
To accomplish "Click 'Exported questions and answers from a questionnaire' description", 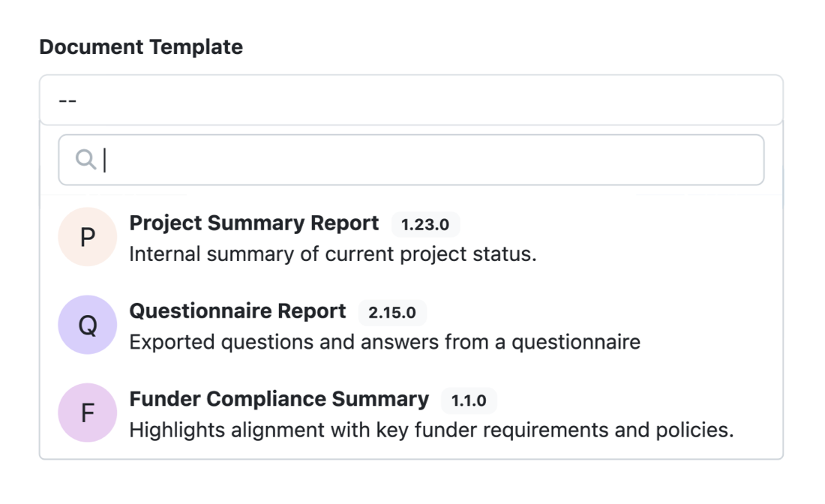I will (x=385, y=342).
